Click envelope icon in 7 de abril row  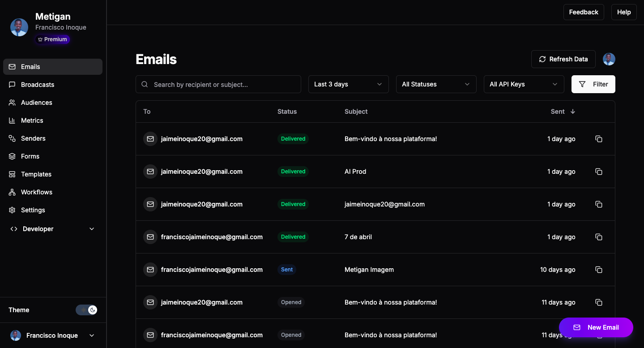click(x=150, y=237)
